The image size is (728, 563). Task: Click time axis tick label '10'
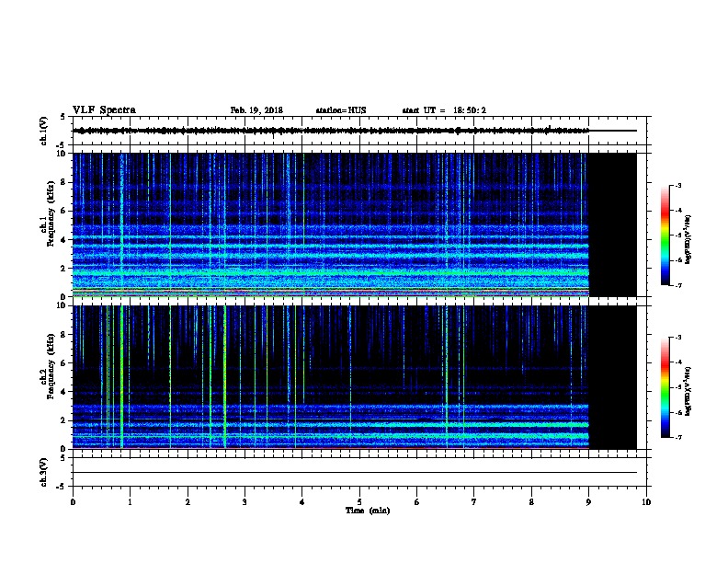tap(646, 501)
